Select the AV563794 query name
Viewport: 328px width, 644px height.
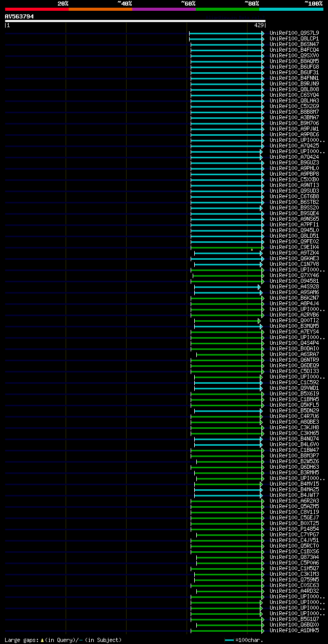pyautogui.click(x=19, y=16)
